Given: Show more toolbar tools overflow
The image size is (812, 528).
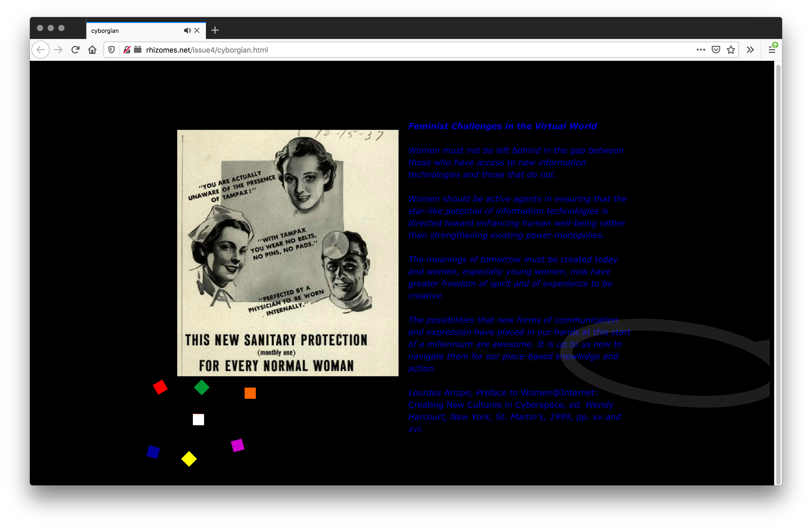Looking at the screenshot, I should [750, 50].
